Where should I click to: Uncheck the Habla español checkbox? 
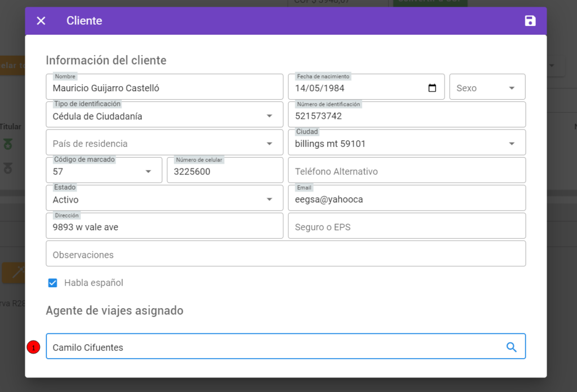coord(52,283)
